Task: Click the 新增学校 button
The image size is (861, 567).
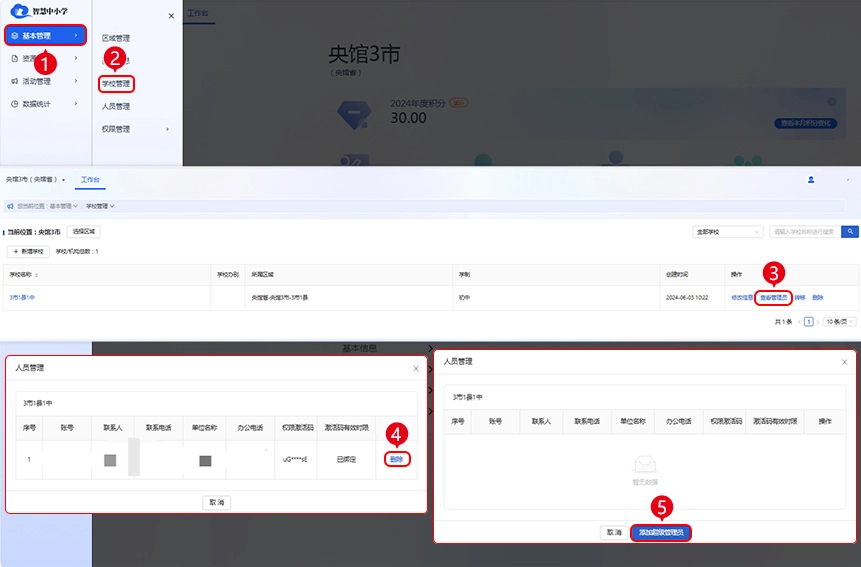Action: tap(28, 251)
